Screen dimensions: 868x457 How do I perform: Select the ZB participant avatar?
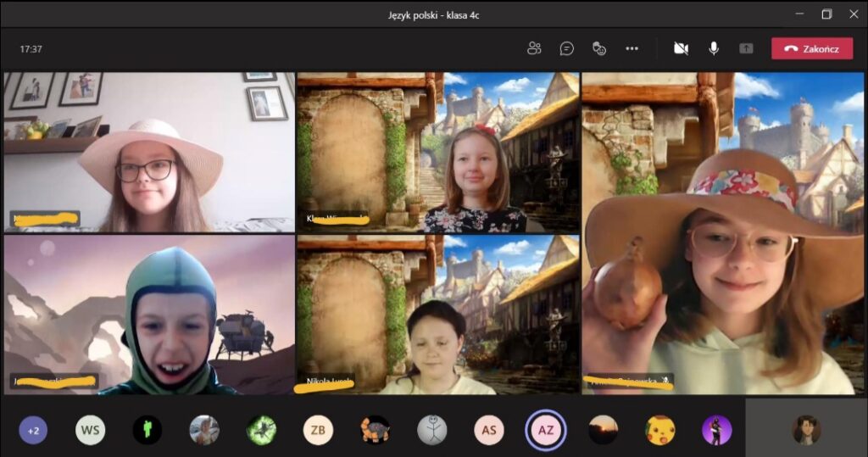(318, 431)
